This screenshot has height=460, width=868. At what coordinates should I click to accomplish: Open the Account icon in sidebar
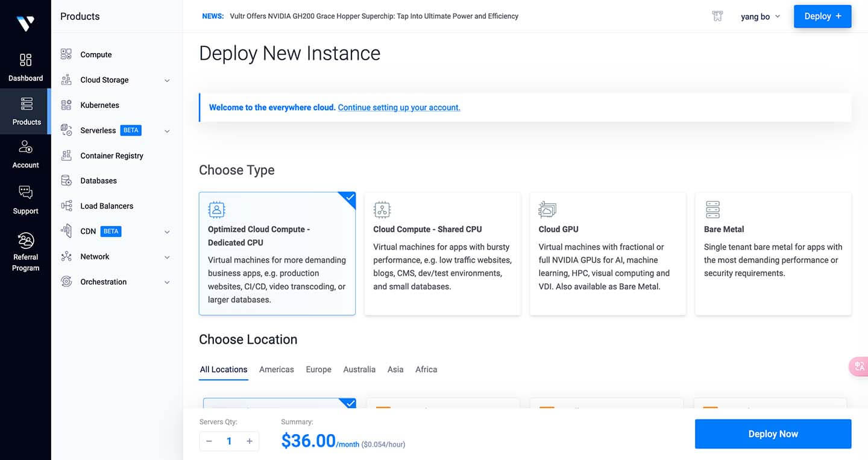[25, 147]
